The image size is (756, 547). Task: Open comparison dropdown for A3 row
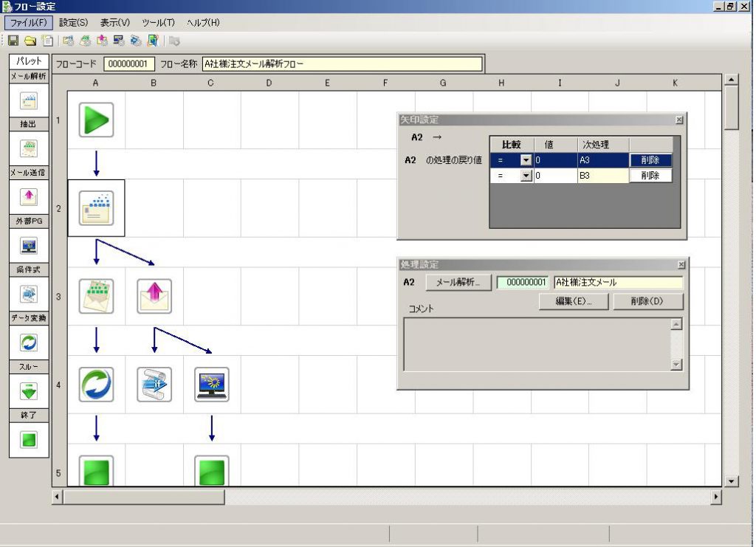(x=526, y=160)
